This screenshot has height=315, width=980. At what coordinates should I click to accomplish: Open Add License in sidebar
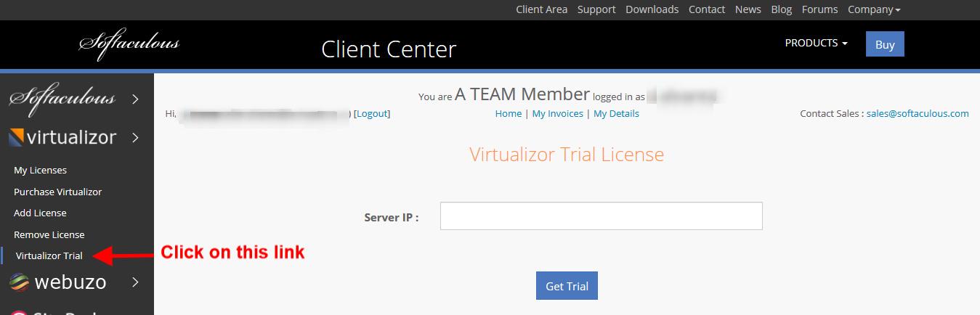click(40, 213)
